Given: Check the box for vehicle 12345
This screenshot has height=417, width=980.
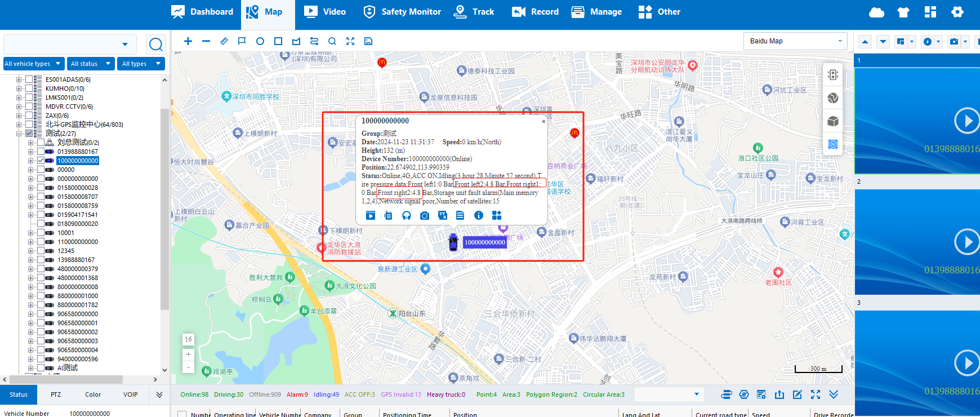Looking at the screenshot, I should pos(41,251).
